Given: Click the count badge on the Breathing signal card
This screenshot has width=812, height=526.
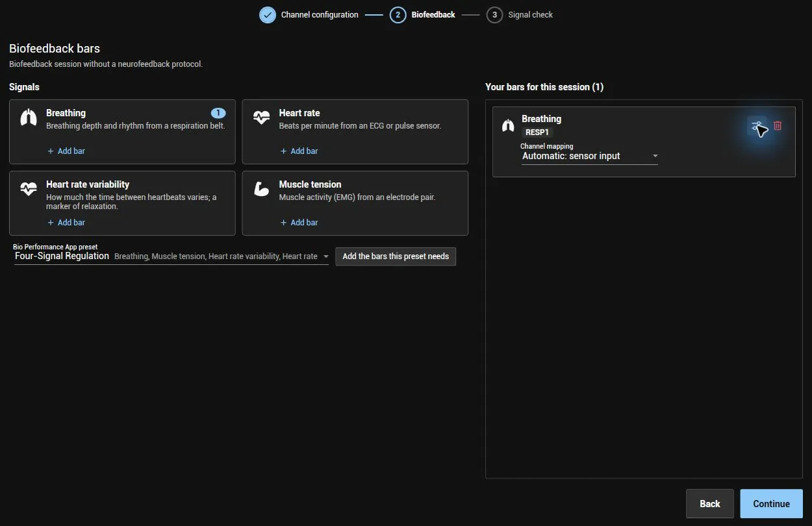Looking at the screenshot, I should (x=218, y=113).
